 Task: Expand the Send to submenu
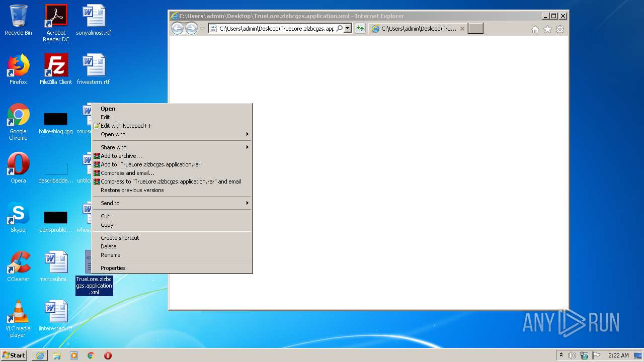tap(172, 203)
